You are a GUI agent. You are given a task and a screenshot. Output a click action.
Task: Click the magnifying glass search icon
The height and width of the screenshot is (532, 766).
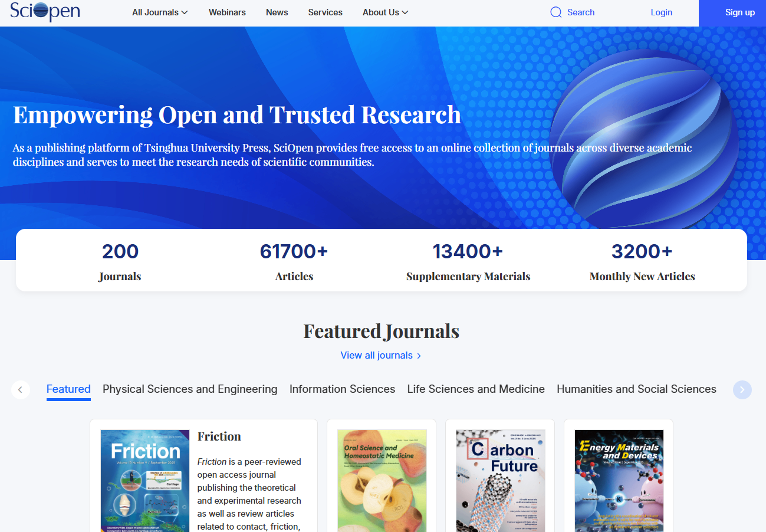[x=555, y=12]
